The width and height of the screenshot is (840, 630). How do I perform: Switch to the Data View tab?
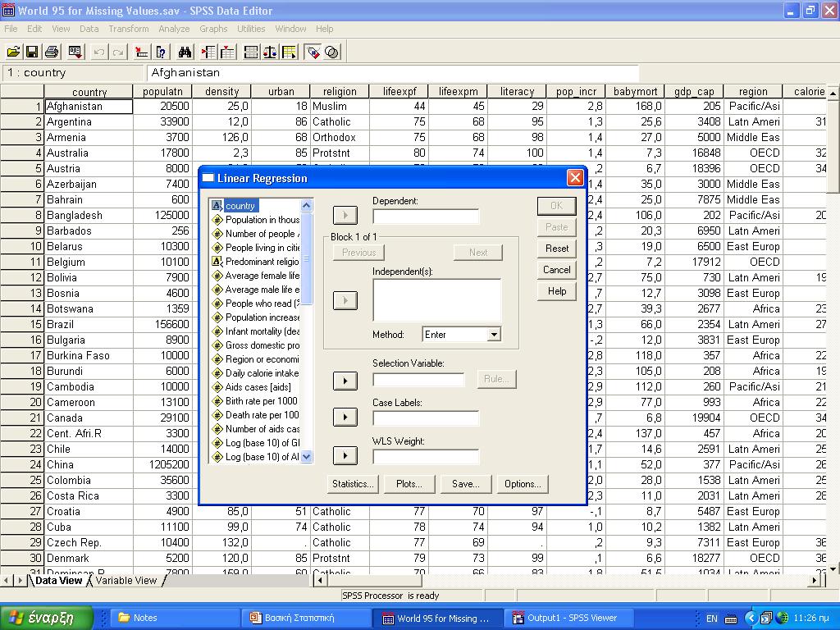pyautogui.click(x=59, y=580)
